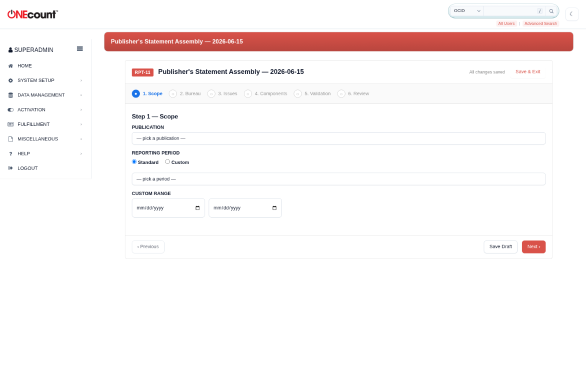
Task: Click the magnifier search icon
Action: 551,11
